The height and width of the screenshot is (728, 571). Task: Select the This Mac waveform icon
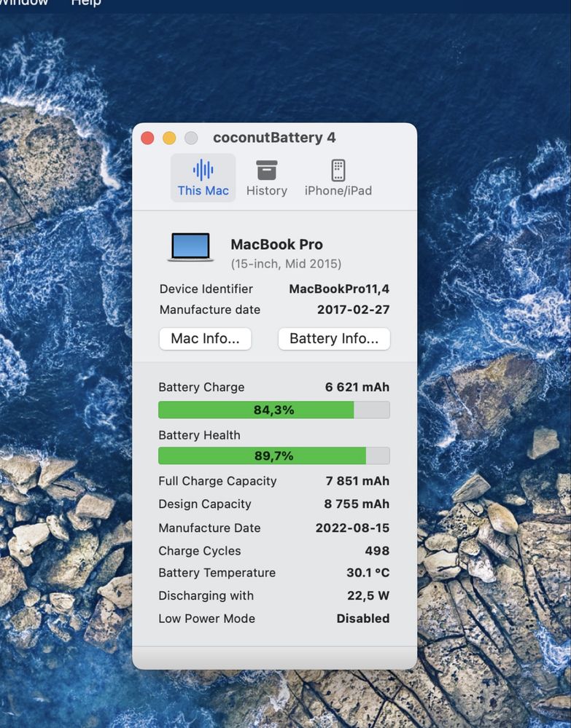click(x=203, y=170)
